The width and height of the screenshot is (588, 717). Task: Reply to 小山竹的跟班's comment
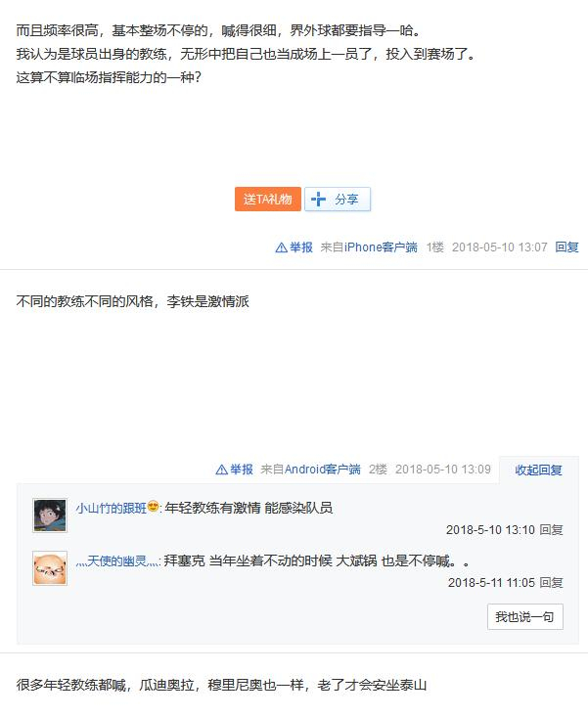551,530
